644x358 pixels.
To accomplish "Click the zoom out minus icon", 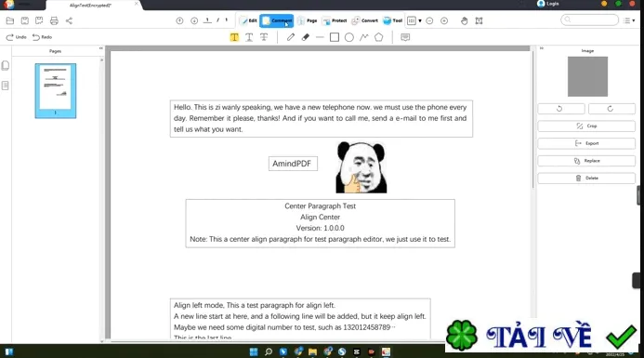I will 429,20.
